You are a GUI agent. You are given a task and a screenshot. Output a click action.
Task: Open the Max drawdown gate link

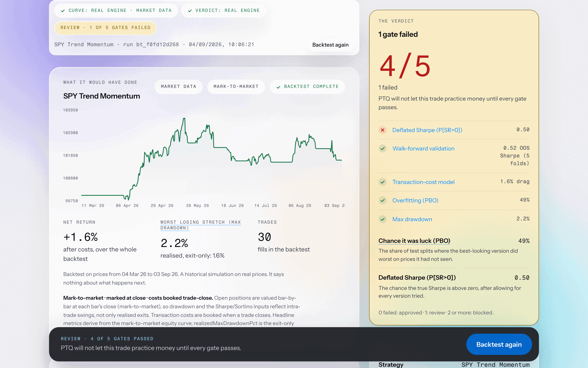click(x=412, y=219)
